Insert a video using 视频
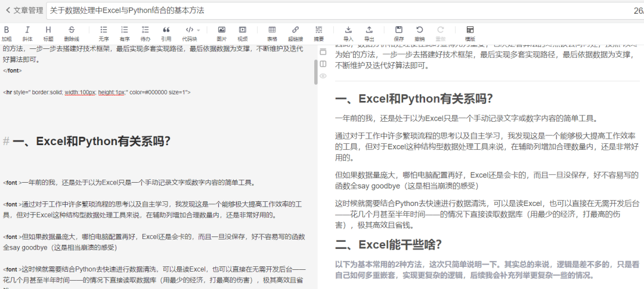This screenshot has width=644, height=289. [x=243, y=33]
